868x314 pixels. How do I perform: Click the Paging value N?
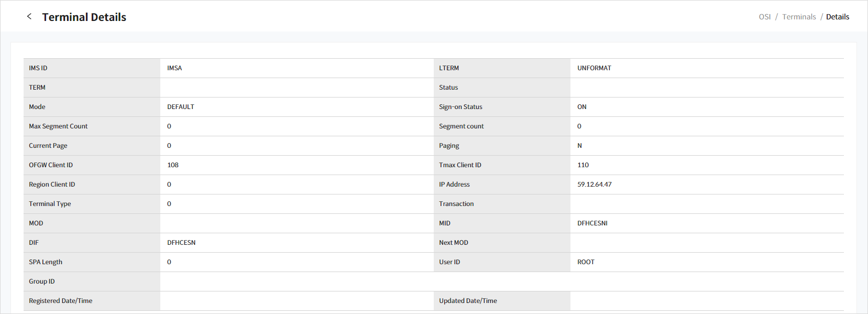579,146
